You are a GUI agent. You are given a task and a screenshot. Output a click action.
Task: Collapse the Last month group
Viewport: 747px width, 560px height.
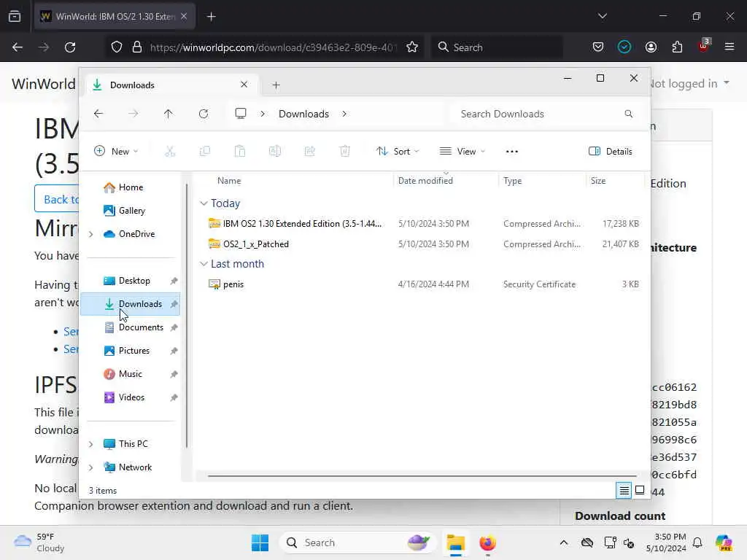[x=204, y=264]
